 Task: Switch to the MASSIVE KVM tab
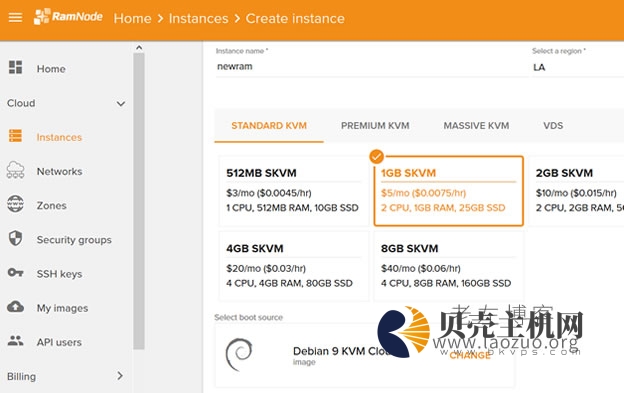click(x=476, y=126)
